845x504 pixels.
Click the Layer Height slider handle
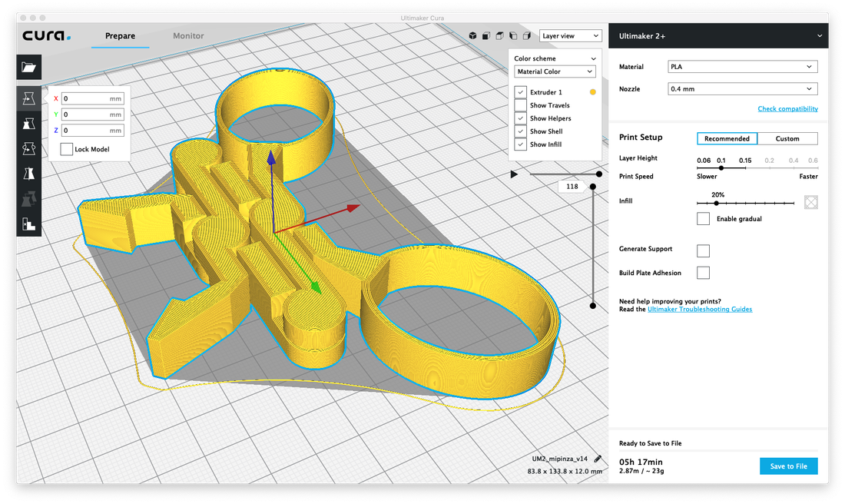[x=721, y=168]
